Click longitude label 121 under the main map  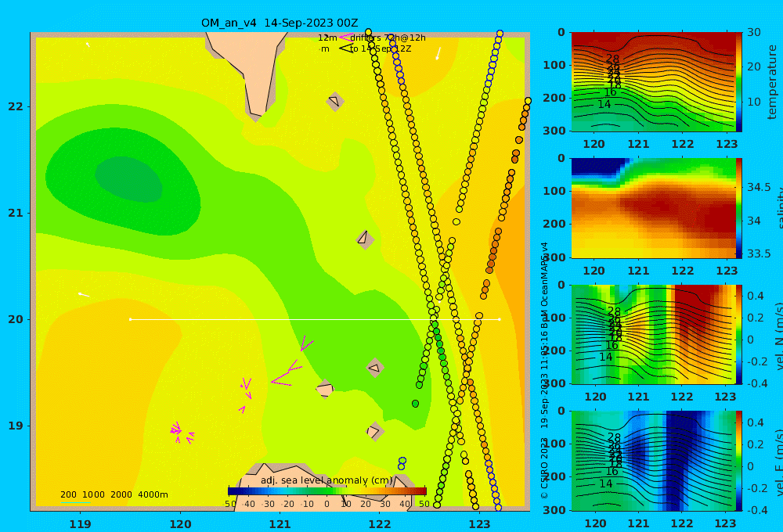[280, 524]
